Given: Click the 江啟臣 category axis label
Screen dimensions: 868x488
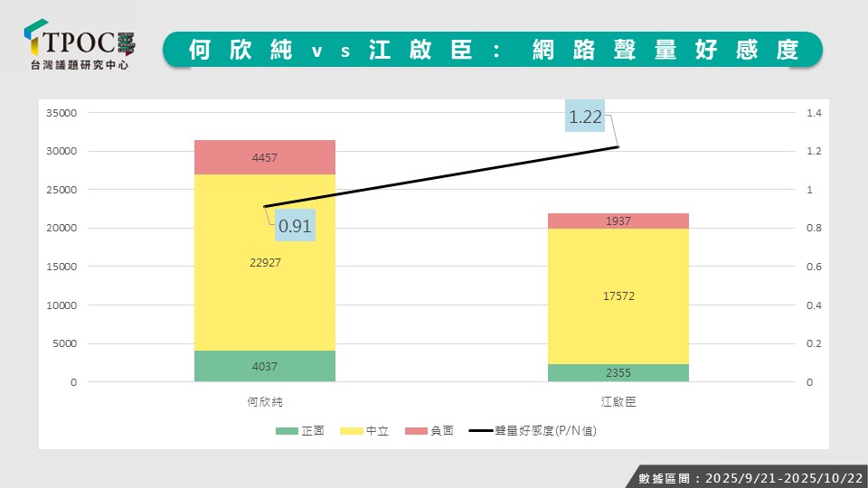Looking at the screenshot, I should (x=618, y=401).
